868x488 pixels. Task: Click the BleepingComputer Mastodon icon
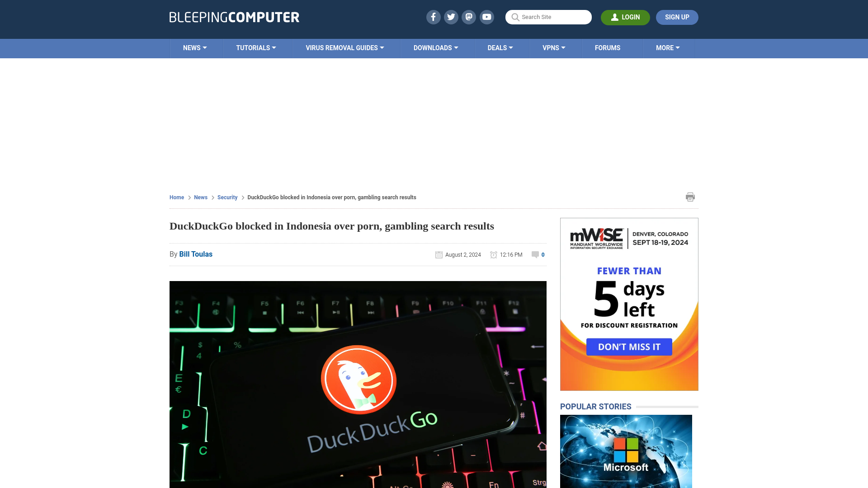(x=469, y=17)
